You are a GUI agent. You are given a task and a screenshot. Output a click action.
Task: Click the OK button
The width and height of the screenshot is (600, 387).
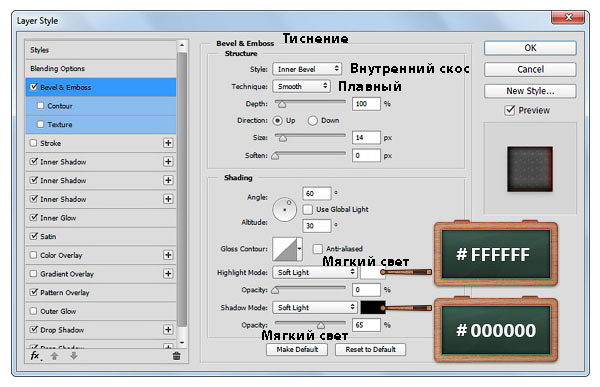[x=530, y=48]
